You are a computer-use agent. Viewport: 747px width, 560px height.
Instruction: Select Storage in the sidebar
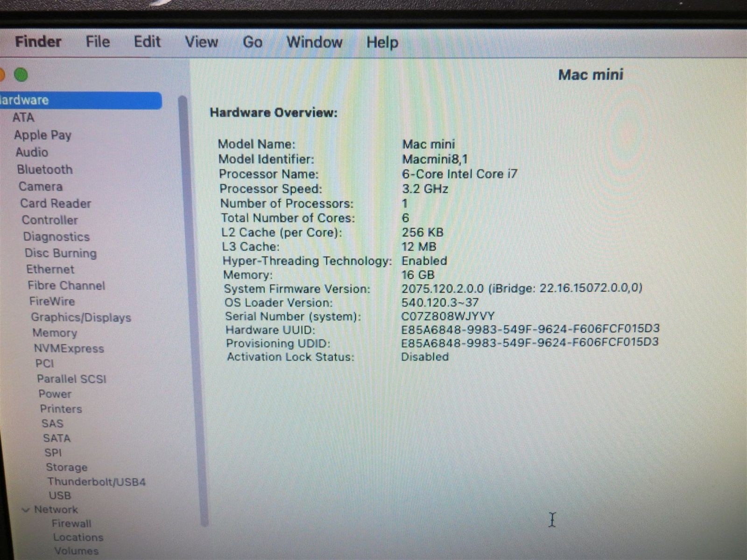(x=67, y=467)
